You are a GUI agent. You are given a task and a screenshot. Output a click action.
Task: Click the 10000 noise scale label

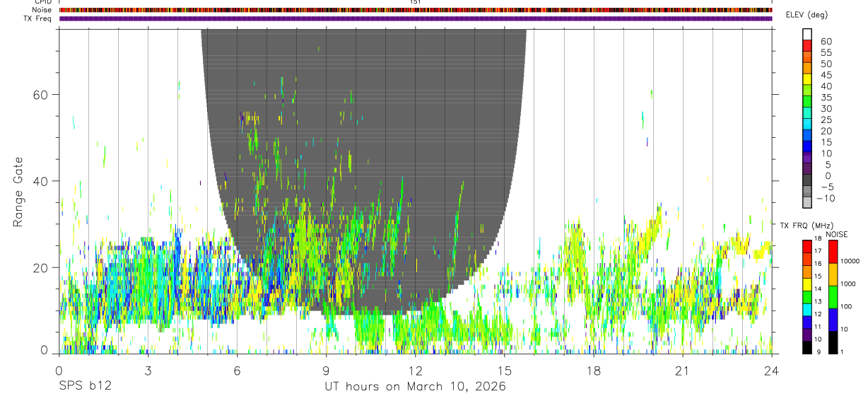[x=849, y=261]
